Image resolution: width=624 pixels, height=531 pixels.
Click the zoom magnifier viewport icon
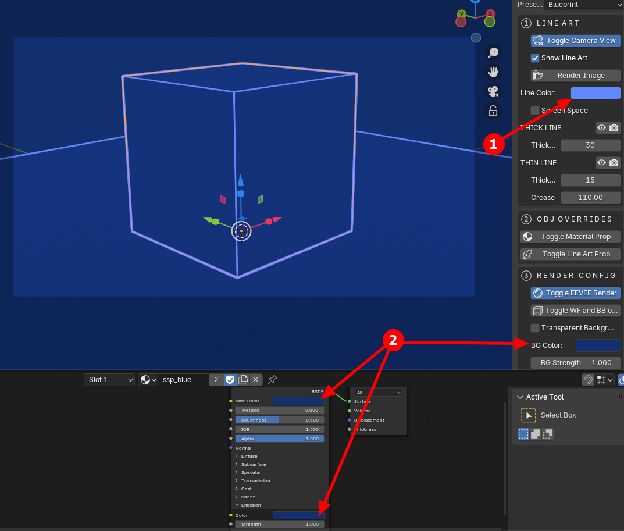(x=493, y=53)
